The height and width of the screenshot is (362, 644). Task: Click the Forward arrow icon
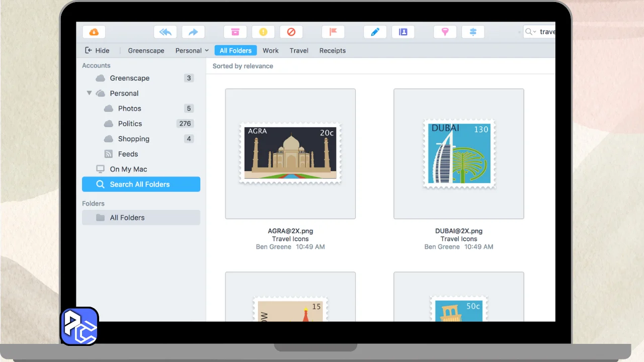pos(193,32)
